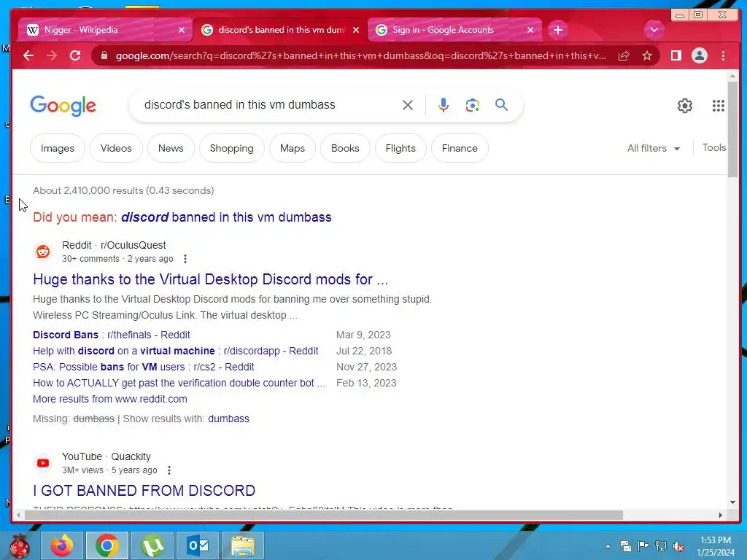Screen dimensions: 747x560
Task: Open a new tab with the plus button
Action: [558, 30]
